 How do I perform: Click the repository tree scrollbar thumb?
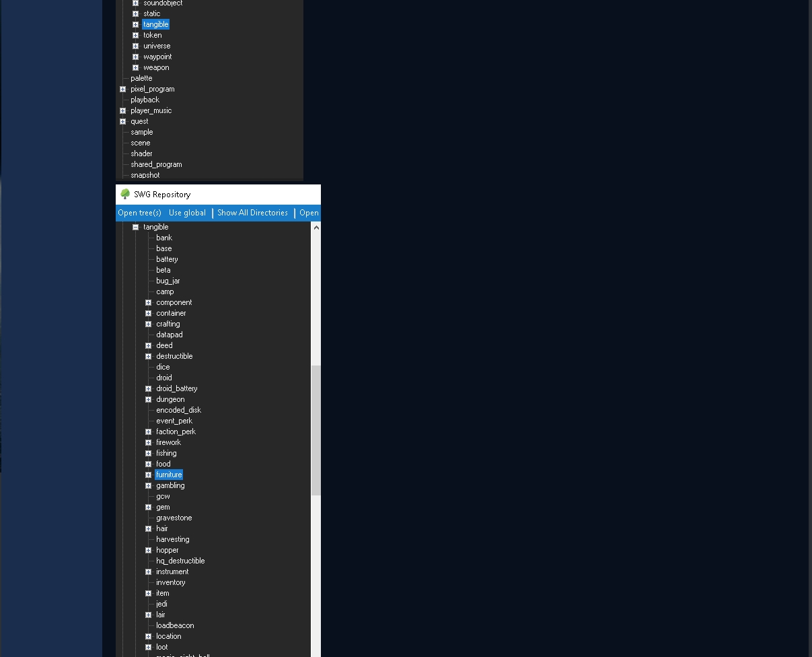316,430
